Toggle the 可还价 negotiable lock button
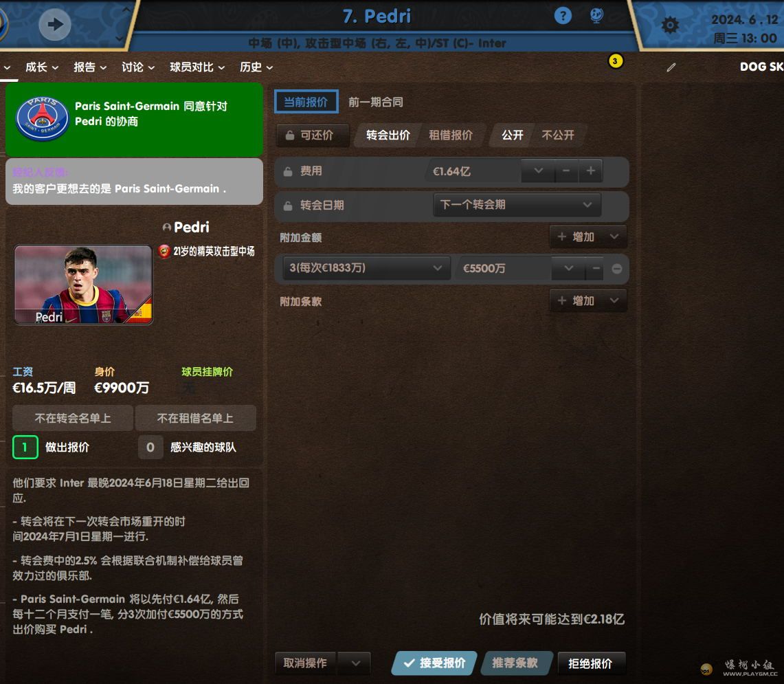 point(313,135)
